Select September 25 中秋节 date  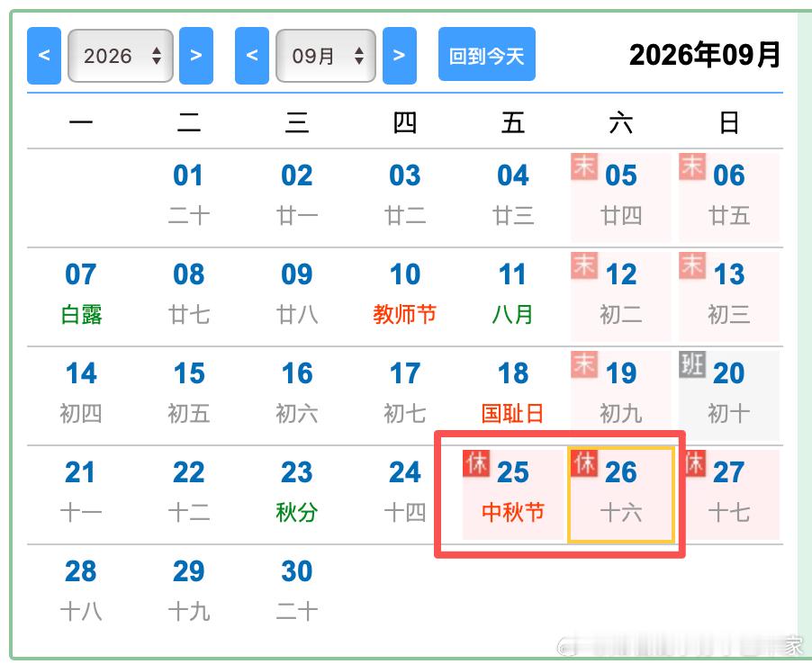click(513, 494)
